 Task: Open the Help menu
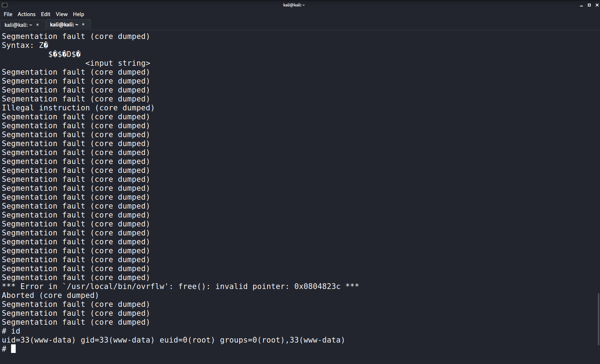point(78,14)
